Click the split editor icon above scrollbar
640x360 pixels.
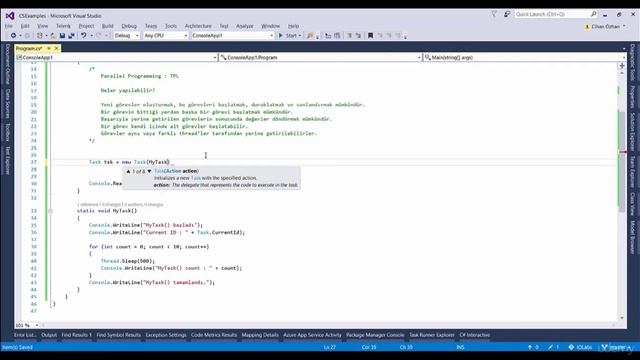click(622, 66)
